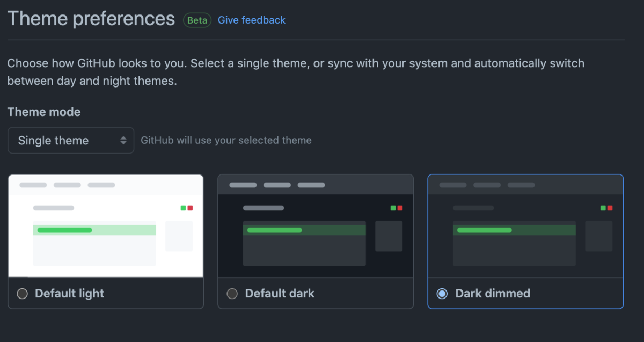Screen dimensions: 644x342
Task: Click the Default dark theme preview
Action: [x=316, y=226]
